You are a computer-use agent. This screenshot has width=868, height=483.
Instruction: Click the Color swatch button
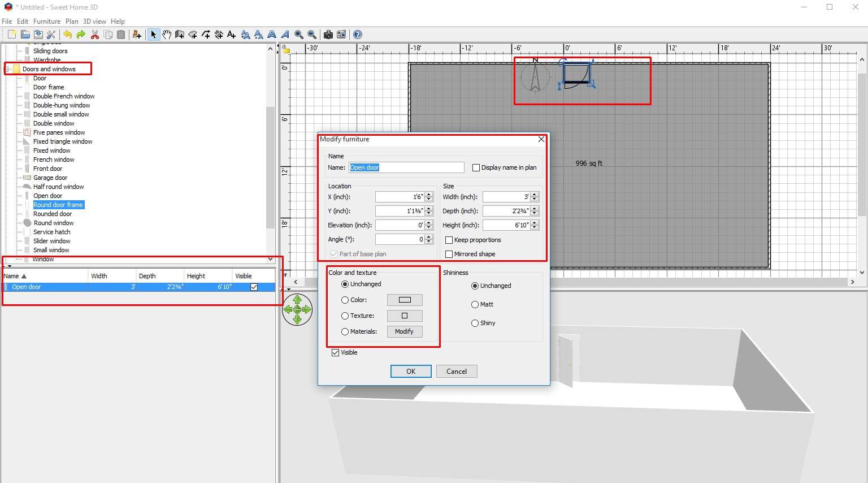pos(404,300)
